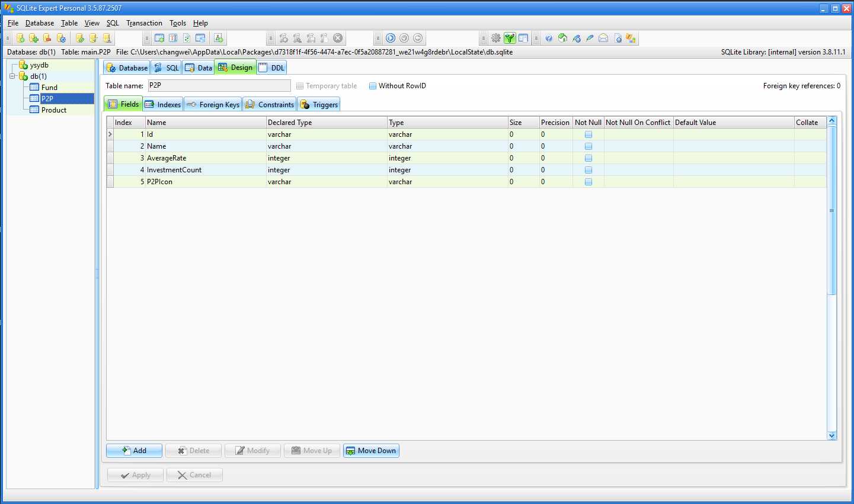Click the Declared Type column header
854x504 pixels.
[x=327, y=123]
